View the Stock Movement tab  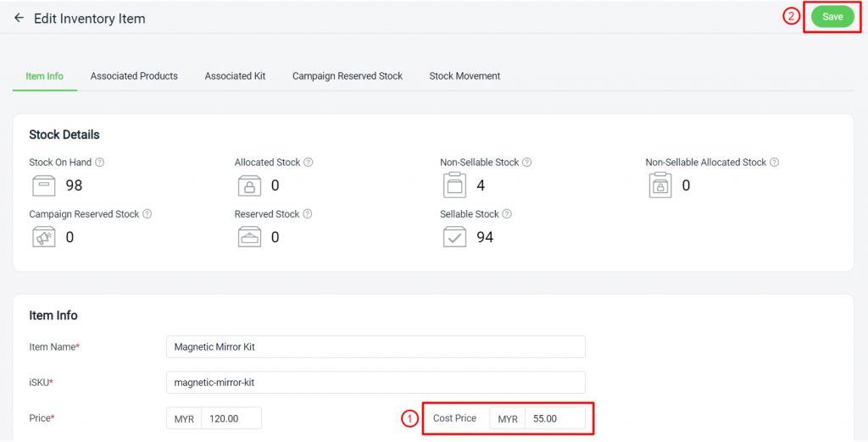click(x=465, y=76)
